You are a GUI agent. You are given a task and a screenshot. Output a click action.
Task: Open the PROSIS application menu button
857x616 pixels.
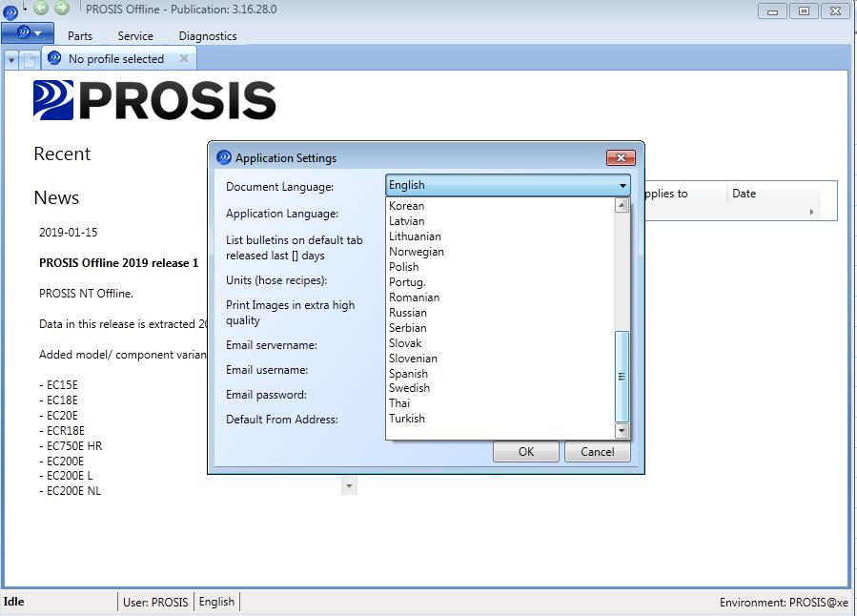click(27, 33)
